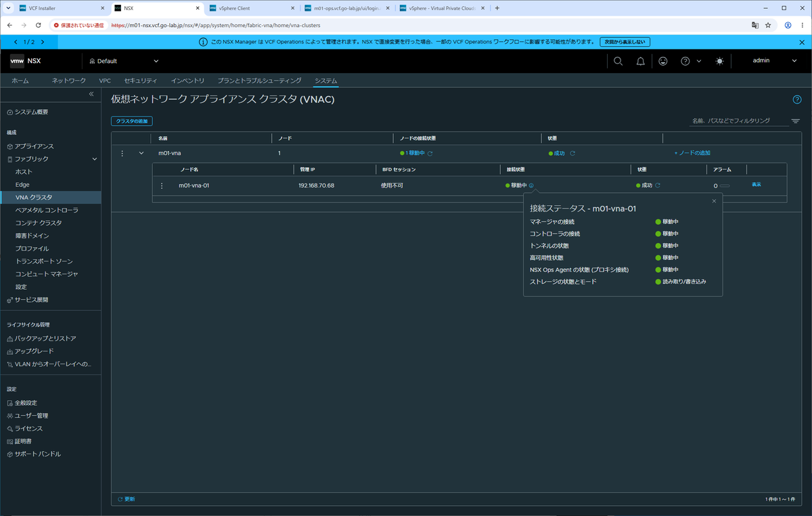Click the name/path filter input field
812x516 pixels.
(739, 121)
